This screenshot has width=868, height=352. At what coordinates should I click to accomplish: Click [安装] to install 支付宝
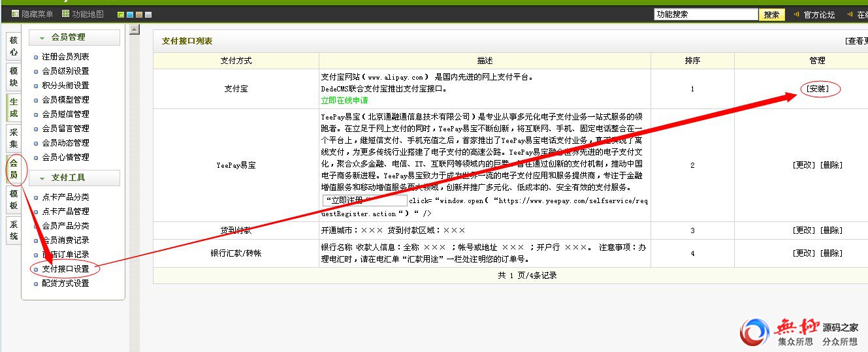(818, 88)
